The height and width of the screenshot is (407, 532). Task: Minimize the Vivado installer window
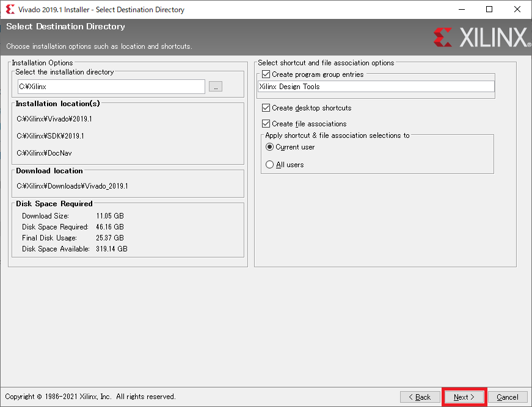point(462,10)
